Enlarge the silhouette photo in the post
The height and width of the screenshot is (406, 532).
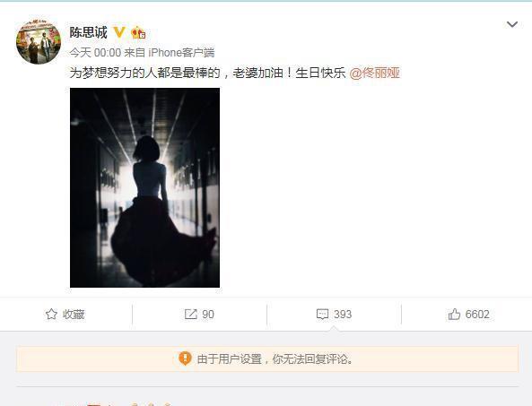tap(144, 187)
